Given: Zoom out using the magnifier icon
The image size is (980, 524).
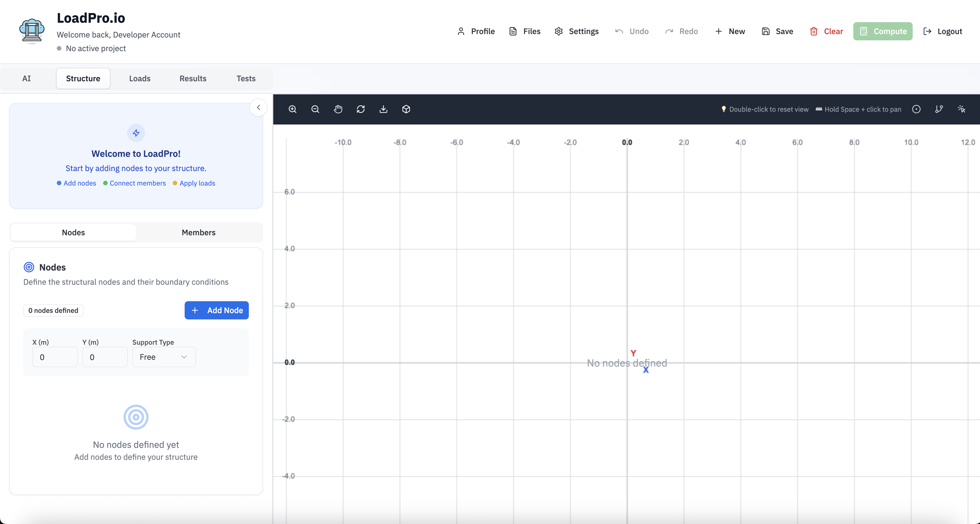Looking at the screenshot, I should pos(315,109).
